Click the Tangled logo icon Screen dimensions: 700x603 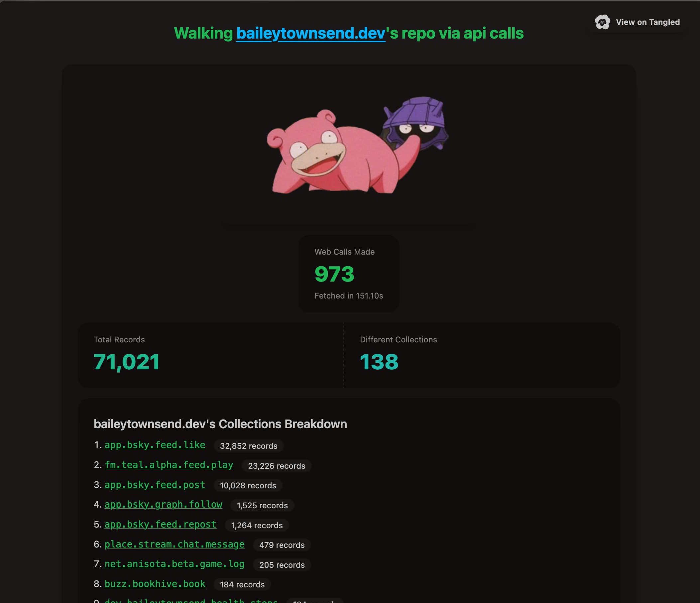602,22
